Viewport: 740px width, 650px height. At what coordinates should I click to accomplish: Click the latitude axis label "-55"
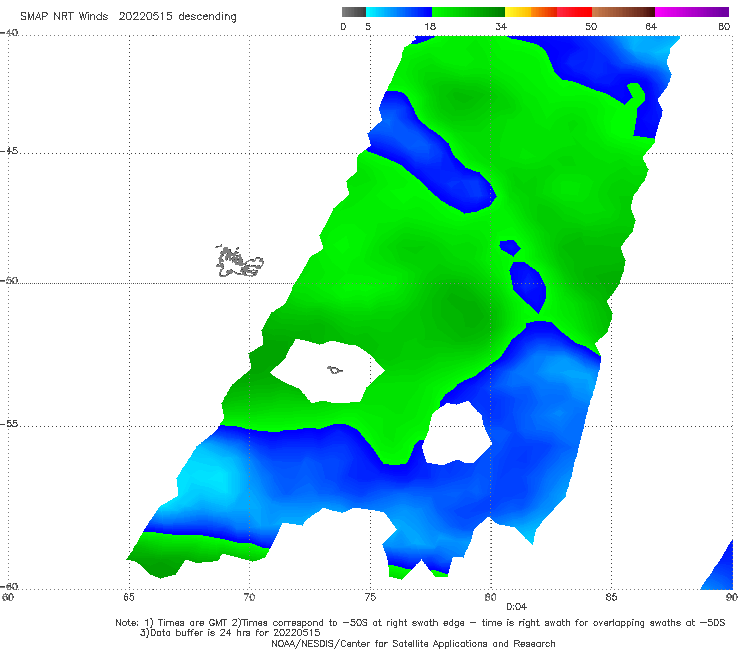(9, 423)
